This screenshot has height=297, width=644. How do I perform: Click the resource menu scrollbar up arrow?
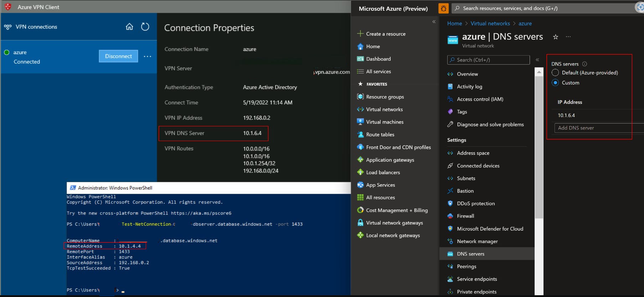(539, 72)
